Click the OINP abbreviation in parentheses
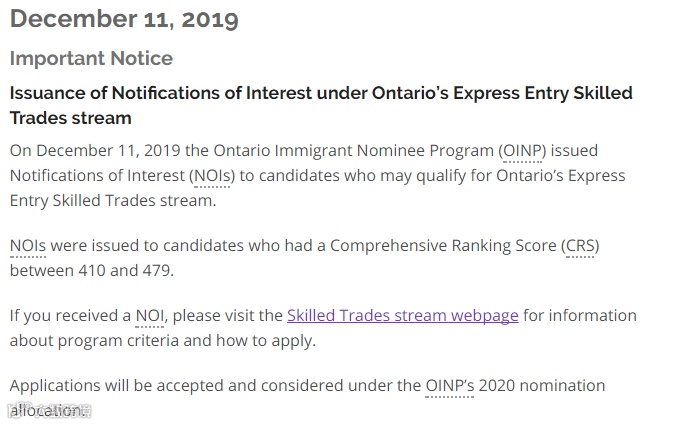 tap(522, 151)
